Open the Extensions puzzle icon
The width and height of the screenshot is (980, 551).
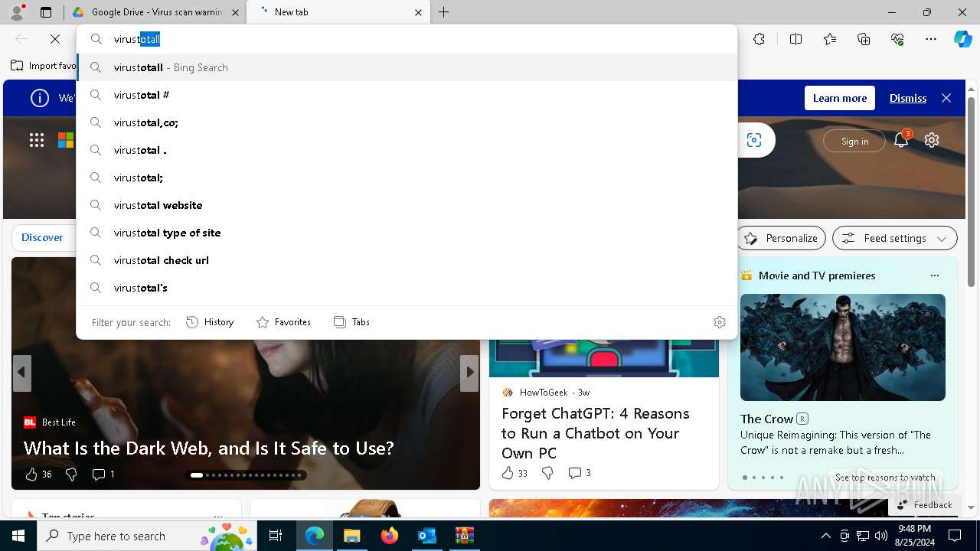tap(759, 39)
